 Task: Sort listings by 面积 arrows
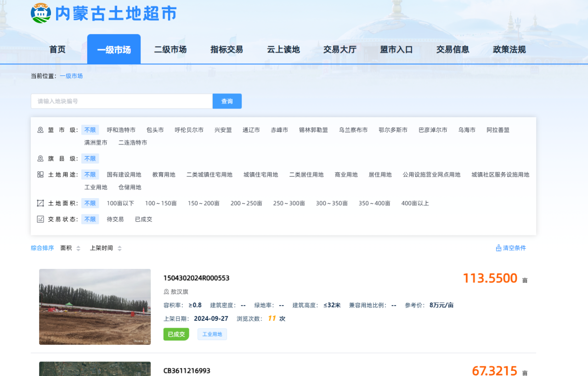78,248
